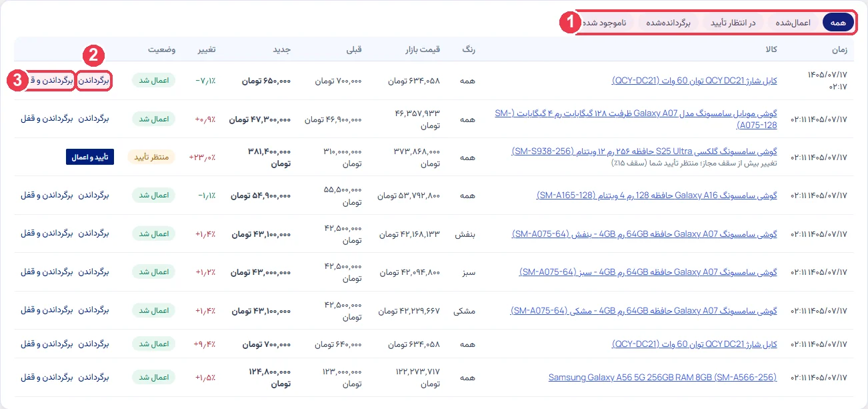Click برگرداندن for QCY cable priced 650,000
This screenshot has width=868, height=409.
(93, 80)
